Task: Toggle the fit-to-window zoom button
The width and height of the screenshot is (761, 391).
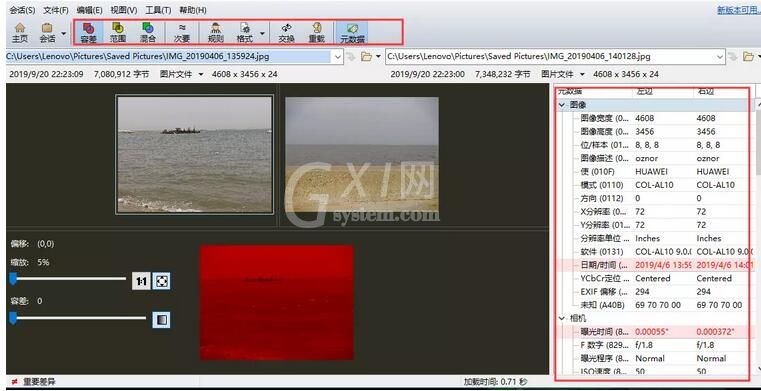Action: click(x=162, y=281)
